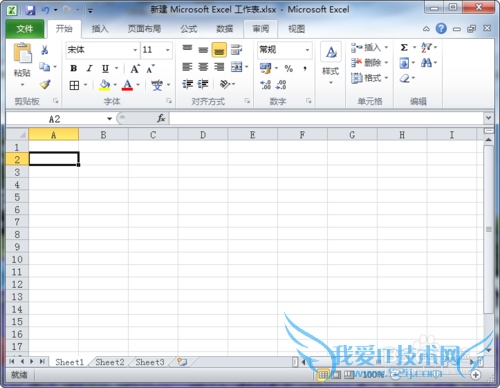Viewport: 500px width, 388px height.
Task: Click Decrease Decimal icon
Action: 281,85
